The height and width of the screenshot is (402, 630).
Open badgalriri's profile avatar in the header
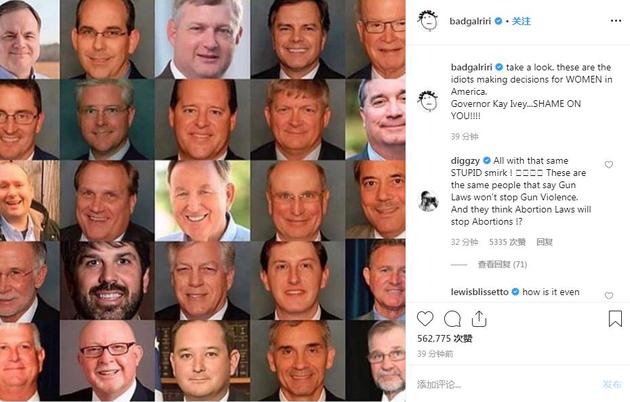tap(427, 20)
